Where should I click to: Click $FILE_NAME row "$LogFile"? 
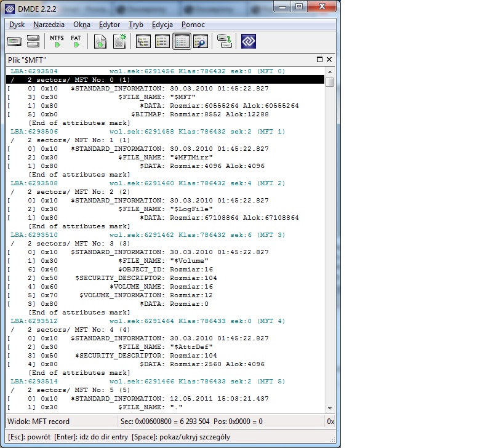click(x=165, y=209)
